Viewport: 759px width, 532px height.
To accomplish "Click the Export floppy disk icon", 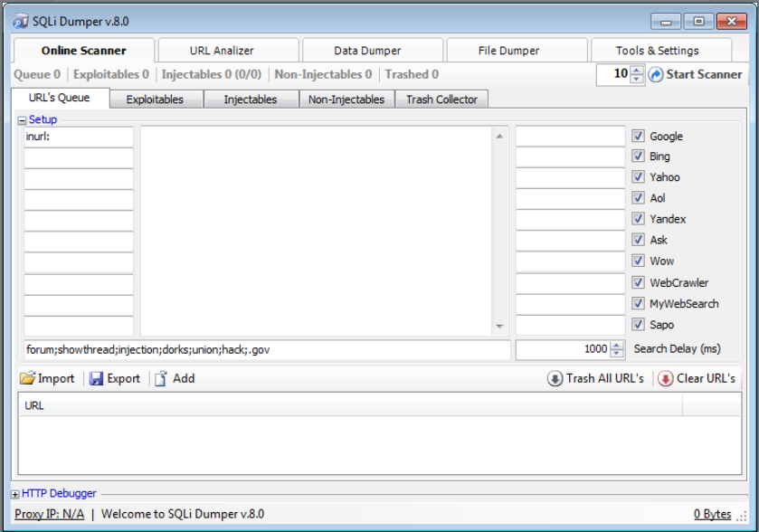I will 96,378.
